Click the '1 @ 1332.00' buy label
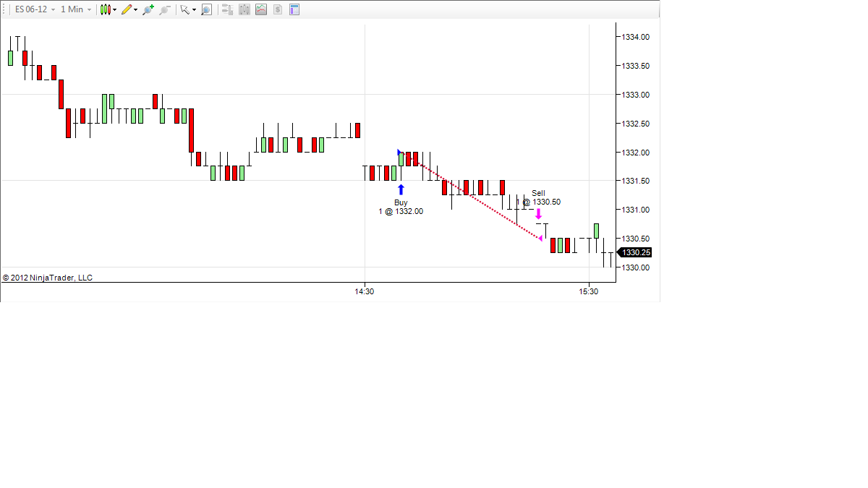 (401, 211)
